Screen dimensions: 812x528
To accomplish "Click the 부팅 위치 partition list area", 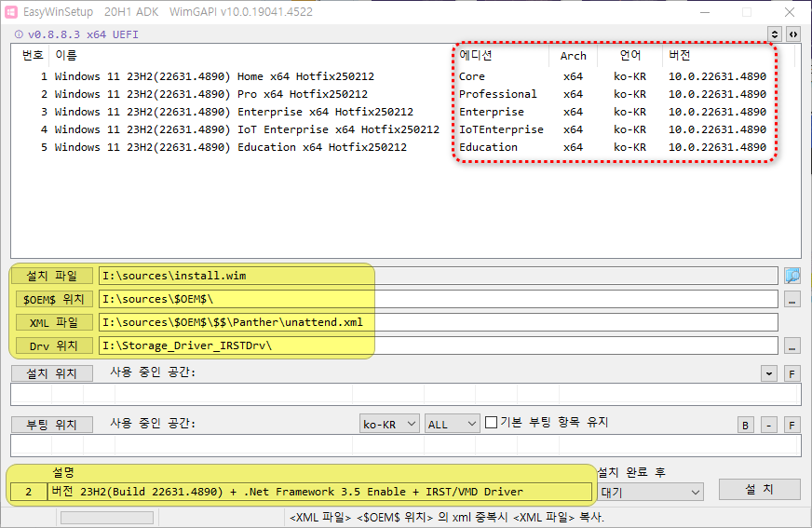I will tap(405, 446).
